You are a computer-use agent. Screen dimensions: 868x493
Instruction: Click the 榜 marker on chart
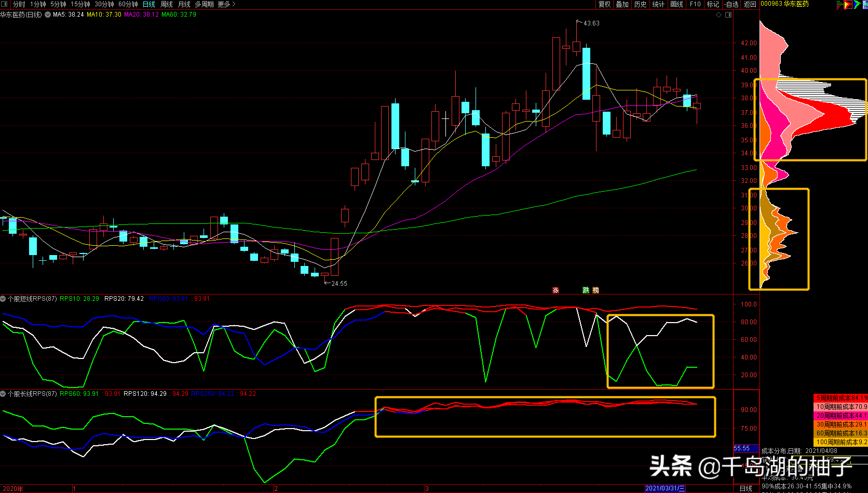tap(596, 290)
